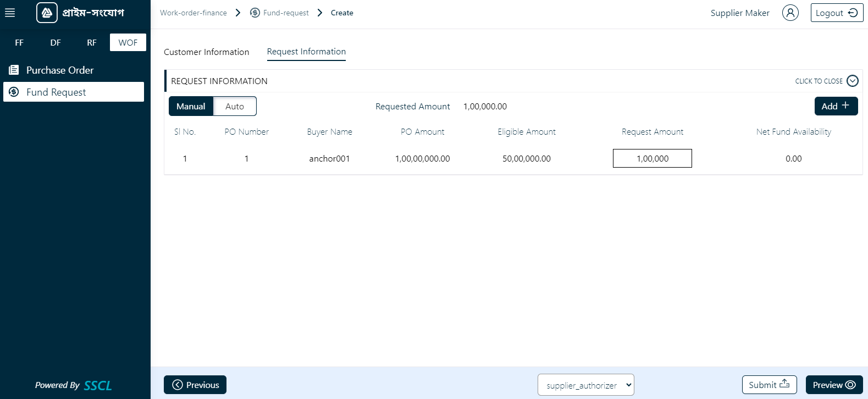The height and width of the screenshot is (399, 868).
Task: Click the SSCL powered-by logo
Action: tap(98, 385)
